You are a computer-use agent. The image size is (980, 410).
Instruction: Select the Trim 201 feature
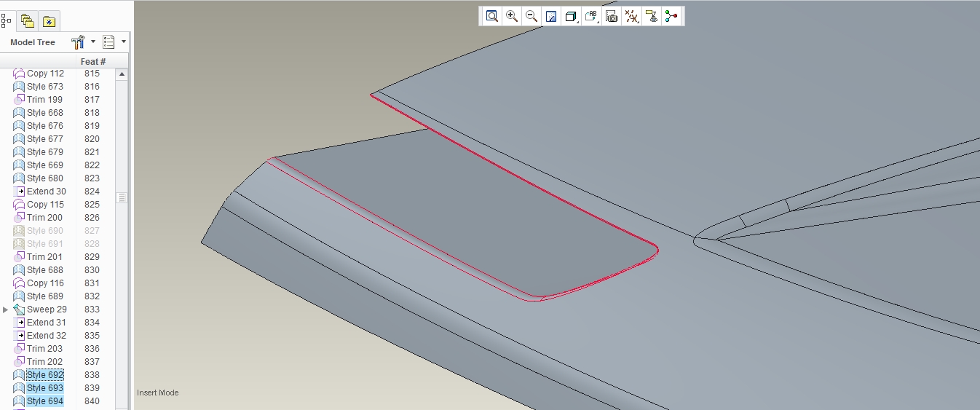point(44,257)
